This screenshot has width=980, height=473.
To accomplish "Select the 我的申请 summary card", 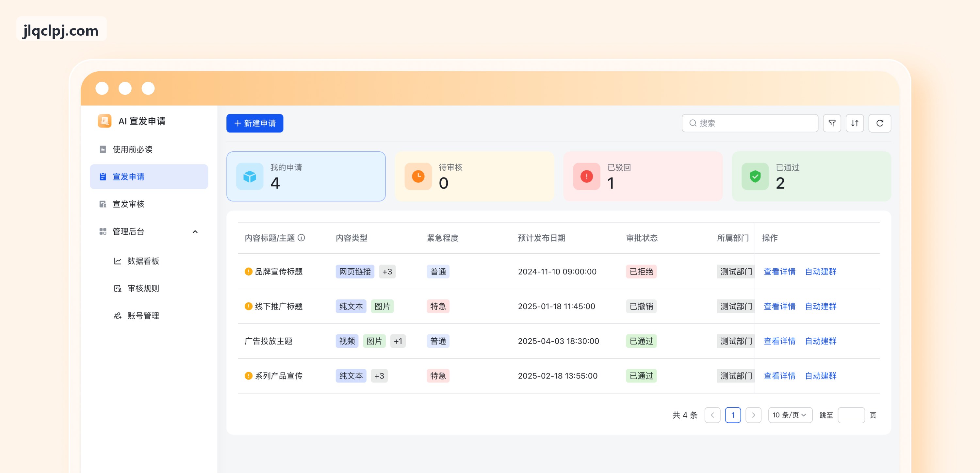I will pyautogui.click(x=306, y=176).
